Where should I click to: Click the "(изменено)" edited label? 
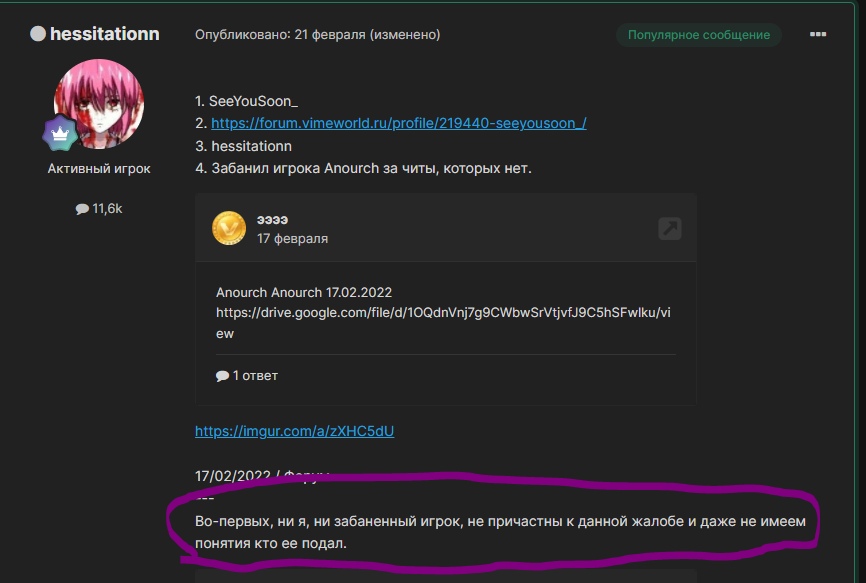pyautogui.click(x=405, y=35)
